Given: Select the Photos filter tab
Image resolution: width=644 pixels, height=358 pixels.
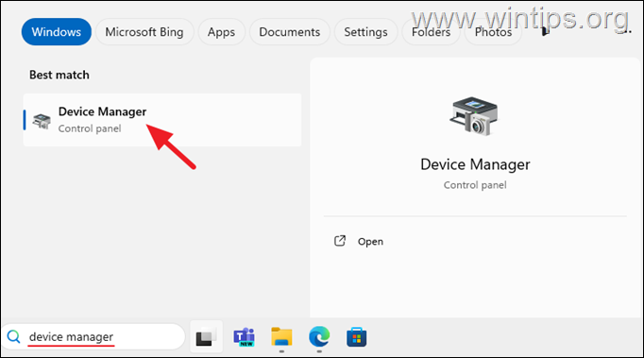Looking at the screenshot, I should [x=493, y=32].
